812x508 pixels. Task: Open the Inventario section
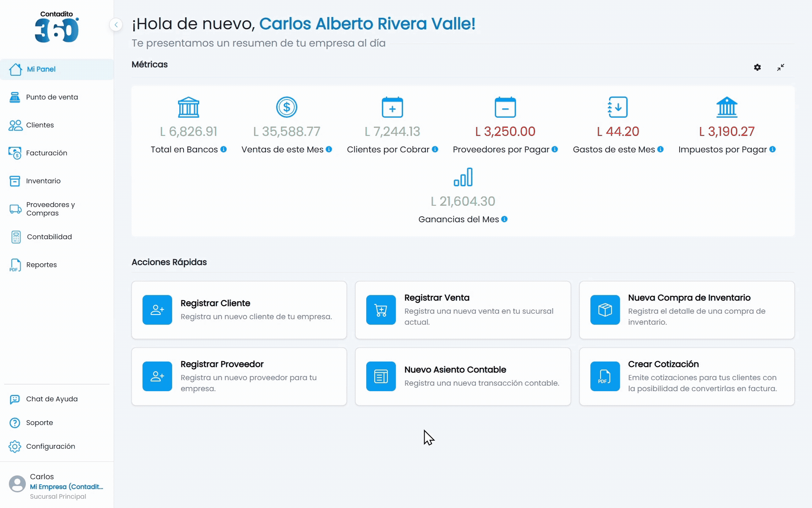(57, 181)
